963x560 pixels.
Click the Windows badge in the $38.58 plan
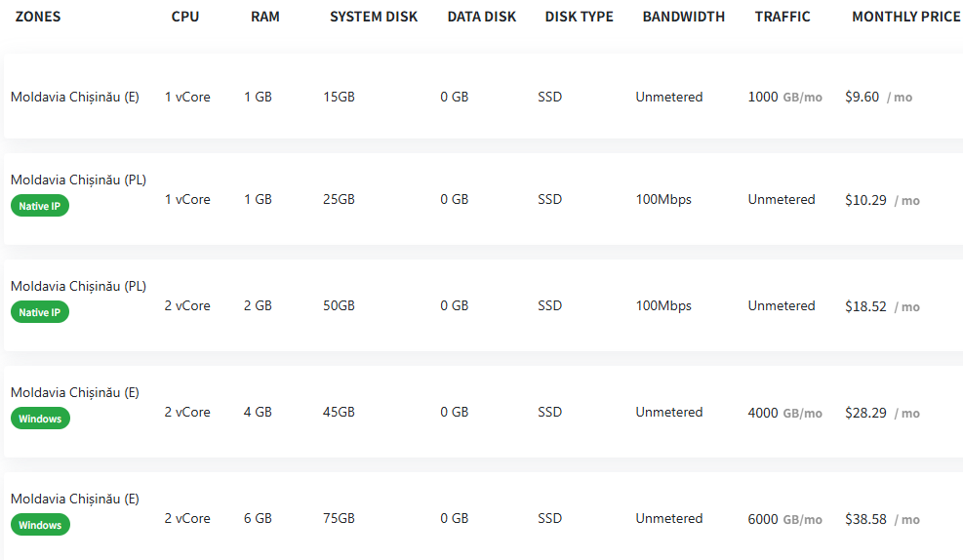(x=40, y=525)
